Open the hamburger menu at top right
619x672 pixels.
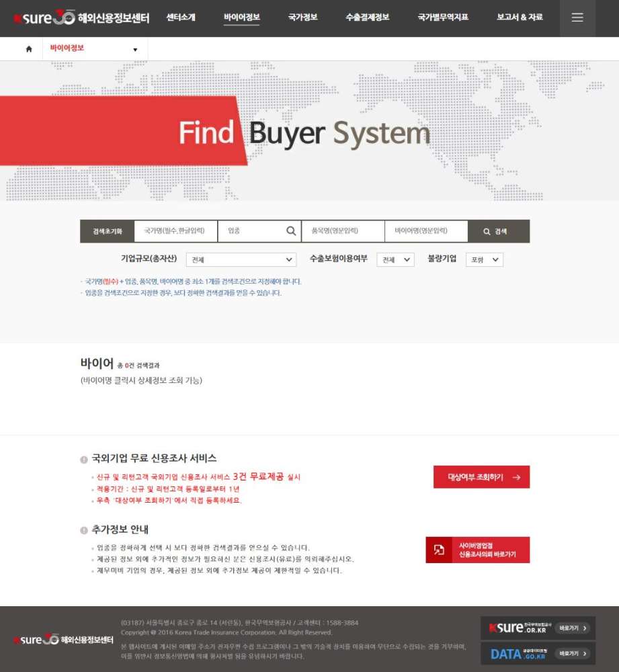click(x=577, y=18)
